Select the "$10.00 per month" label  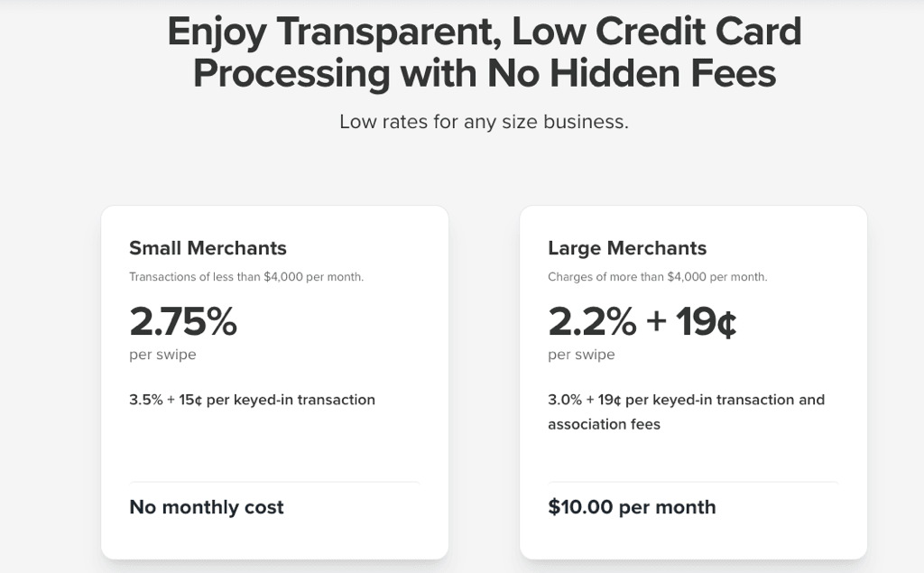click(x=632, y=507)
